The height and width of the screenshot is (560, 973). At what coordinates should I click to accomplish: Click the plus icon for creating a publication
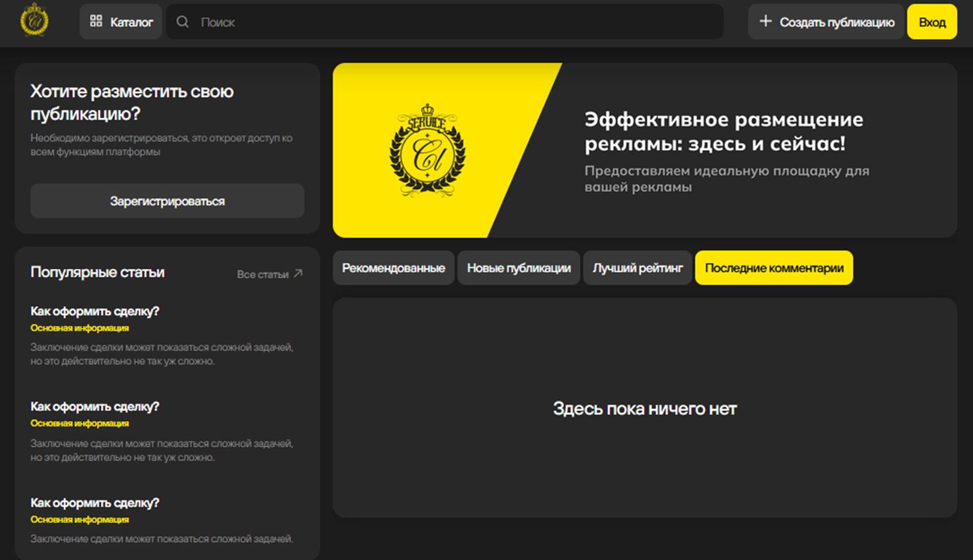[x=765, y=21]
